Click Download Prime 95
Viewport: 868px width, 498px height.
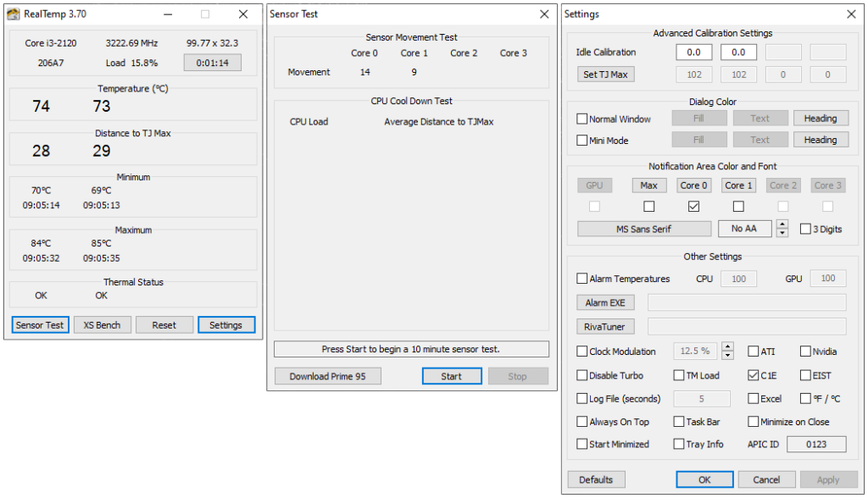click(x=327, y=375)
